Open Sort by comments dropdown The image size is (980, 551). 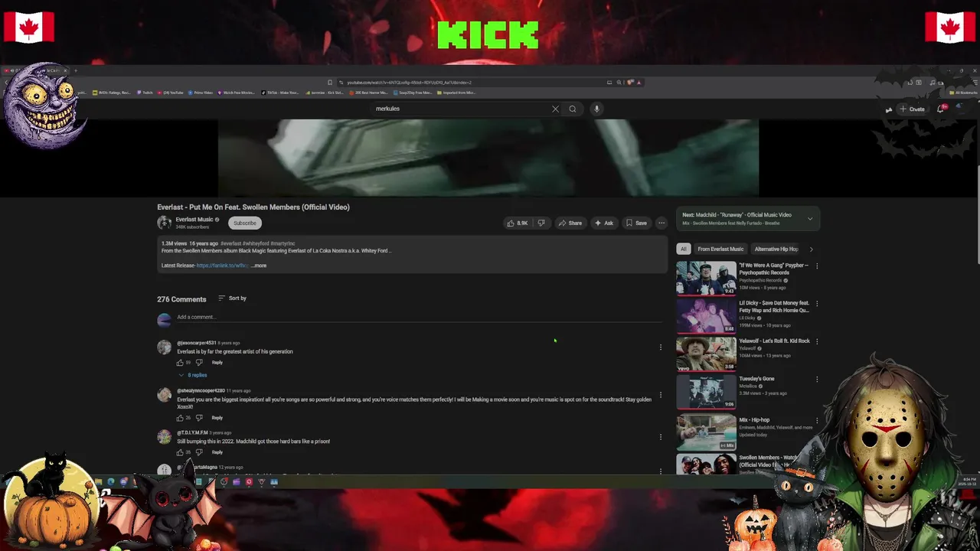click(x=232, y=298)
